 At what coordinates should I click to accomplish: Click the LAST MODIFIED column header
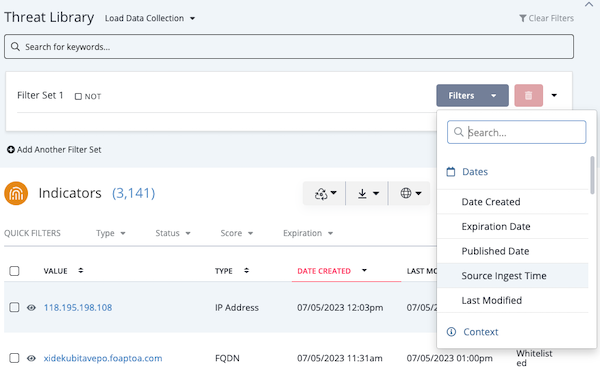(421, 271)
